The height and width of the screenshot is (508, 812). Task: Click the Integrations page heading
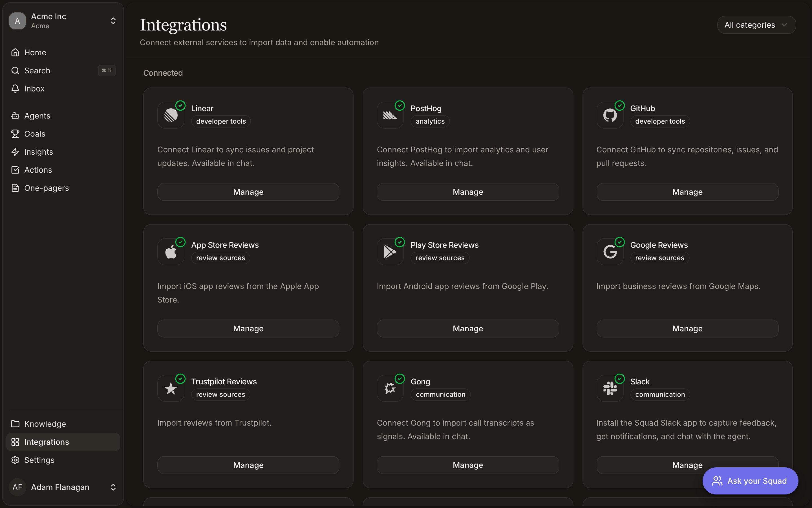tap(183, 25)
